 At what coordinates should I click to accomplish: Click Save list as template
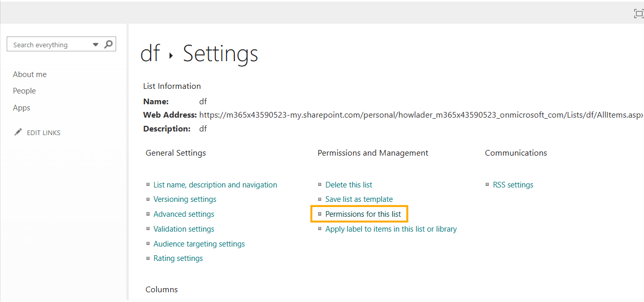tap(359, 199)
